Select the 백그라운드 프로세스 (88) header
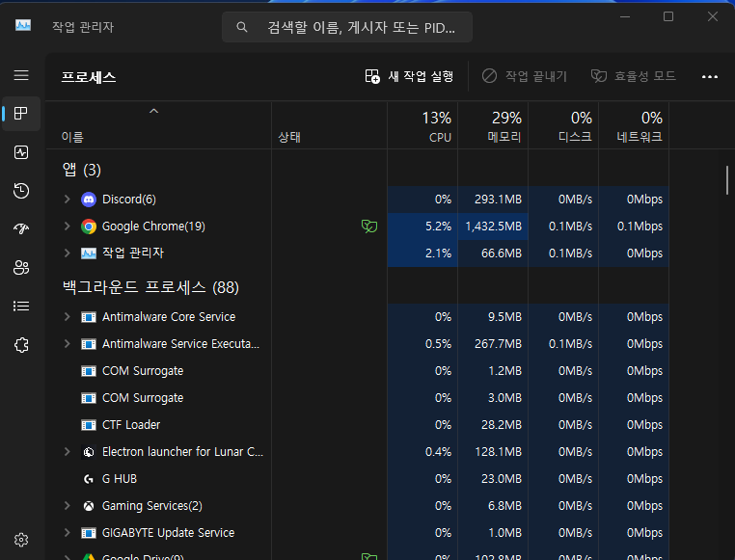 [x=150, y=287]
